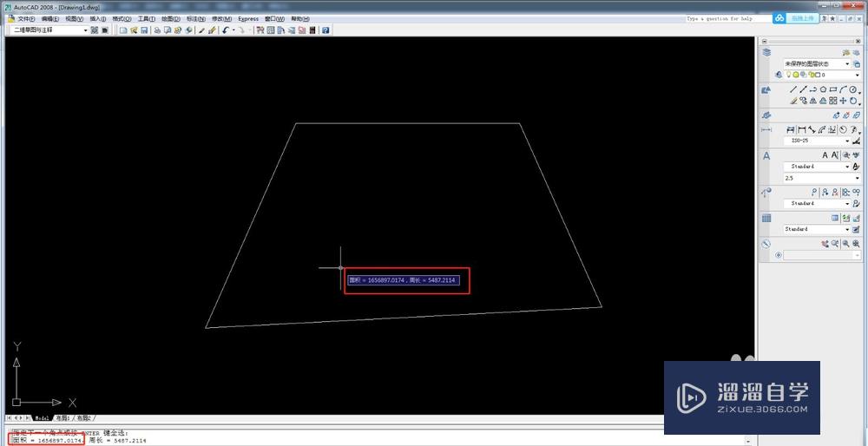Click the Open file toolbar icon
The width and height of the screenshot is (868, 446).
[134, 30]
